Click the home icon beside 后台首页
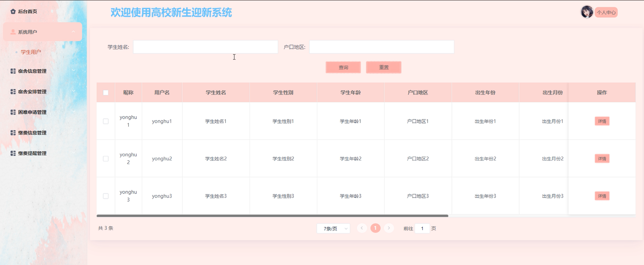Screen dimensions: 644x265 pos(13,11)
